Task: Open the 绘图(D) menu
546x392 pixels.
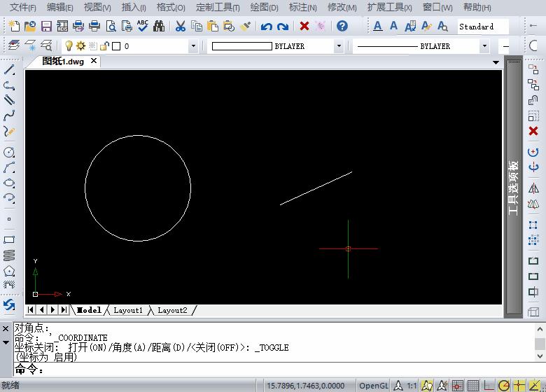Action: click(263, 8)
